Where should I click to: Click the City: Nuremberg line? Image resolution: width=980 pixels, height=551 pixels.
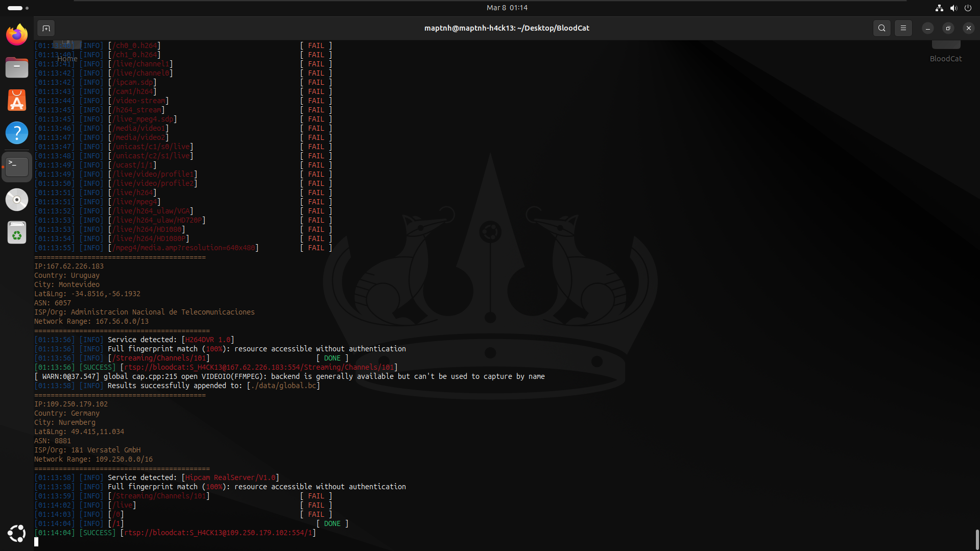coord(65,422)
